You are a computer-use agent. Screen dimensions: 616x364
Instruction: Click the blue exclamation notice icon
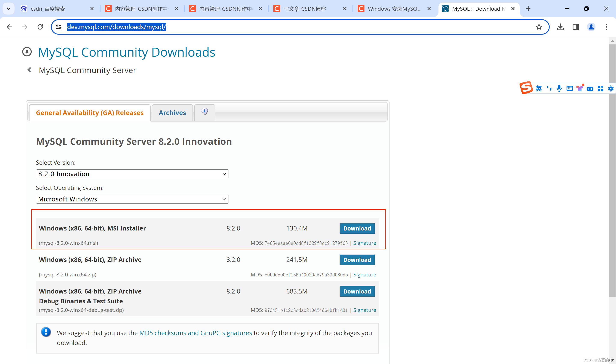46,332
